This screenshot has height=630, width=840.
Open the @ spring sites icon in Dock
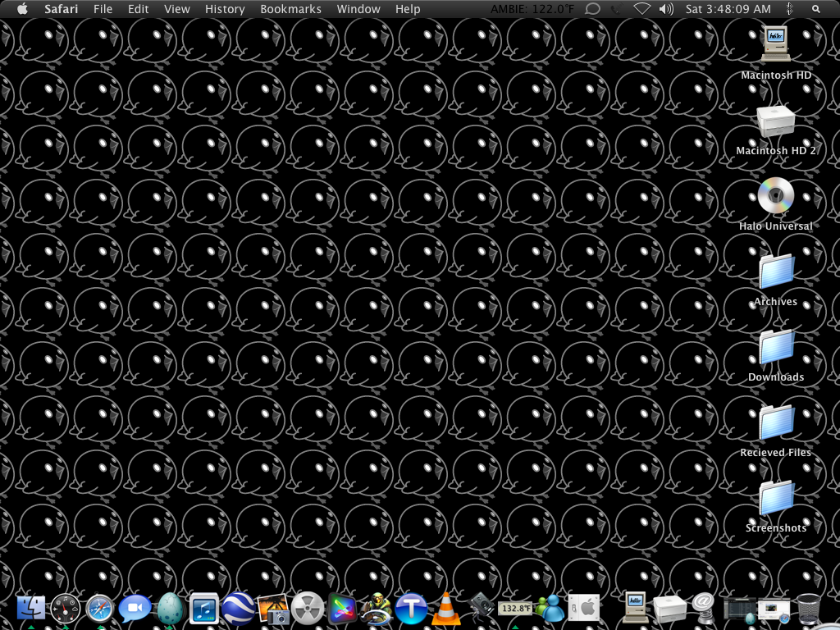[703, 608]
